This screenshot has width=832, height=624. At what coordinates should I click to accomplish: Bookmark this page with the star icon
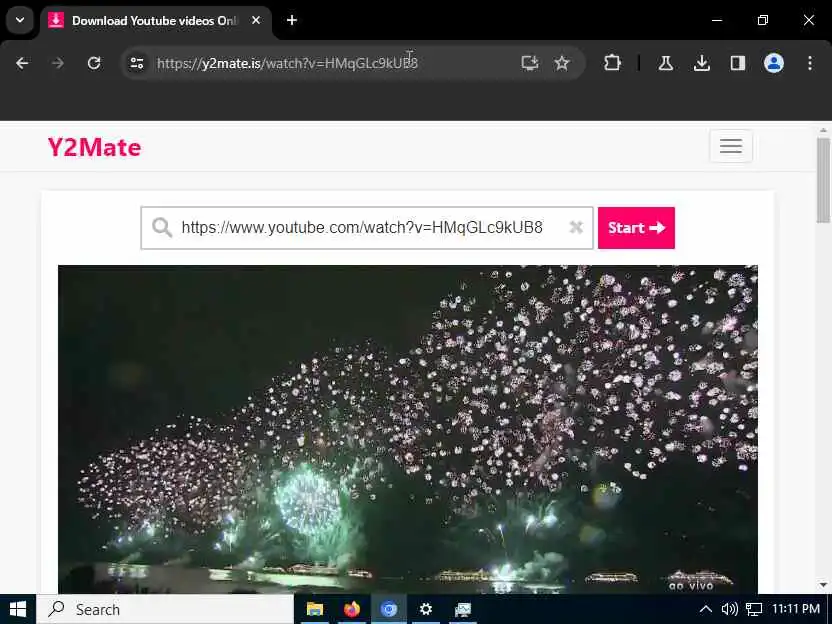click(561, 63)
